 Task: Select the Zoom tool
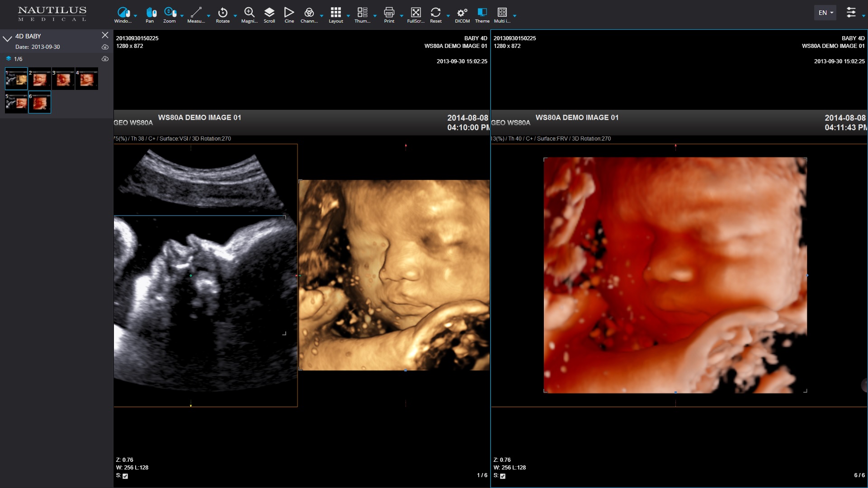pos(169,14)
